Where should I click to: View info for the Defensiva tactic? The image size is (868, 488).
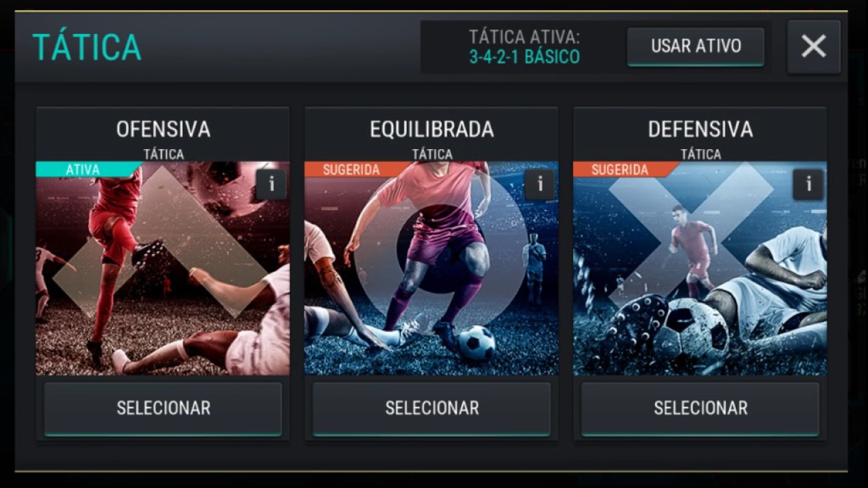(808, 184)
